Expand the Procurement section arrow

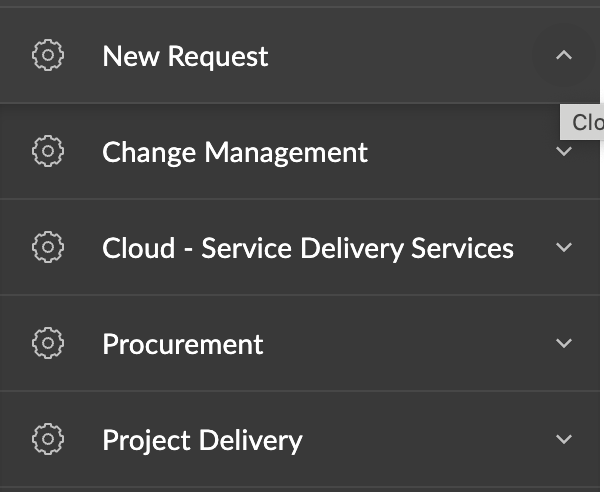(x=564, y=343)
